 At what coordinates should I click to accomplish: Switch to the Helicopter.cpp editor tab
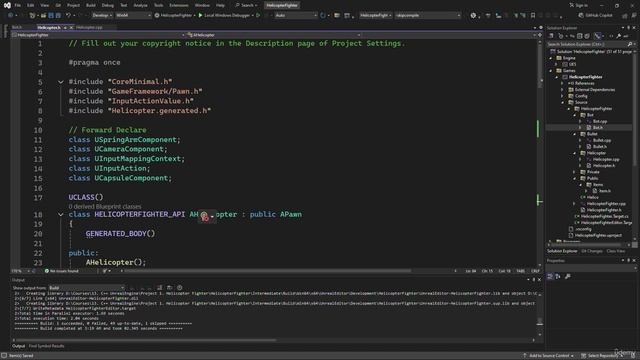click(x=89, y=27)
